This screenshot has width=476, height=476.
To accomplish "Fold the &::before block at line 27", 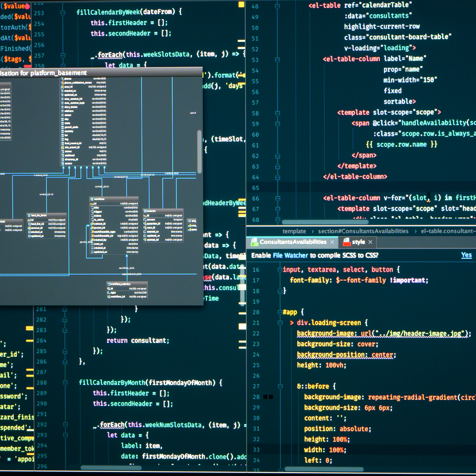I will pyautogui.click(x=280, y=386).
